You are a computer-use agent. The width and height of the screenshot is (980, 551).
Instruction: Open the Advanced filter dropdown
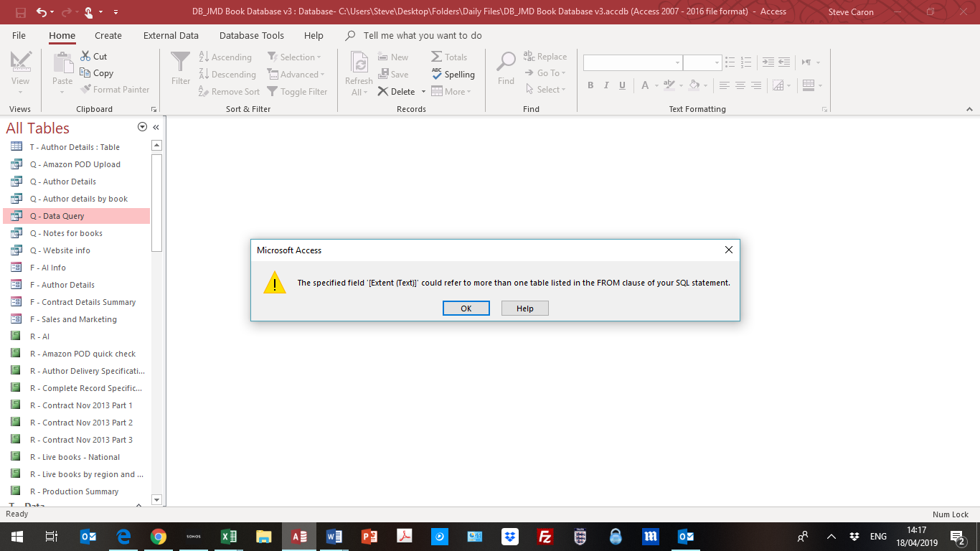click(296, 74)
